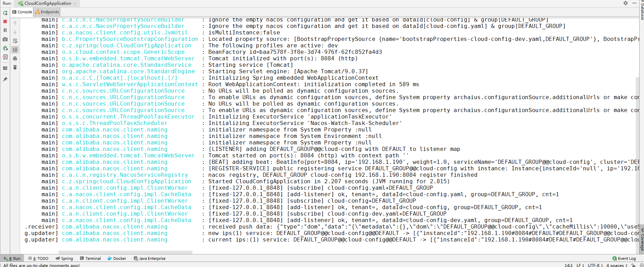Print console output with the printer icon

[x=15, y=59]
